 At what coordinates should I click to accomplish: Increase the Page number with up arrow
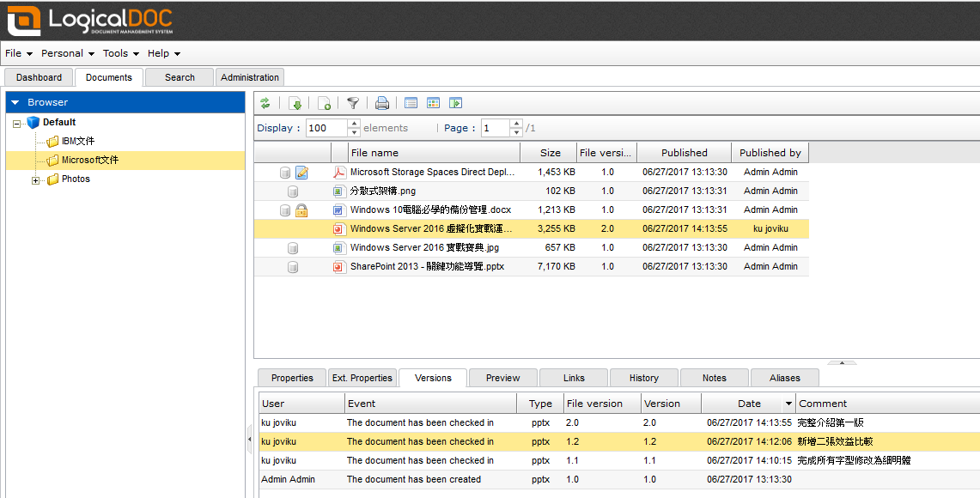(516, 124)
